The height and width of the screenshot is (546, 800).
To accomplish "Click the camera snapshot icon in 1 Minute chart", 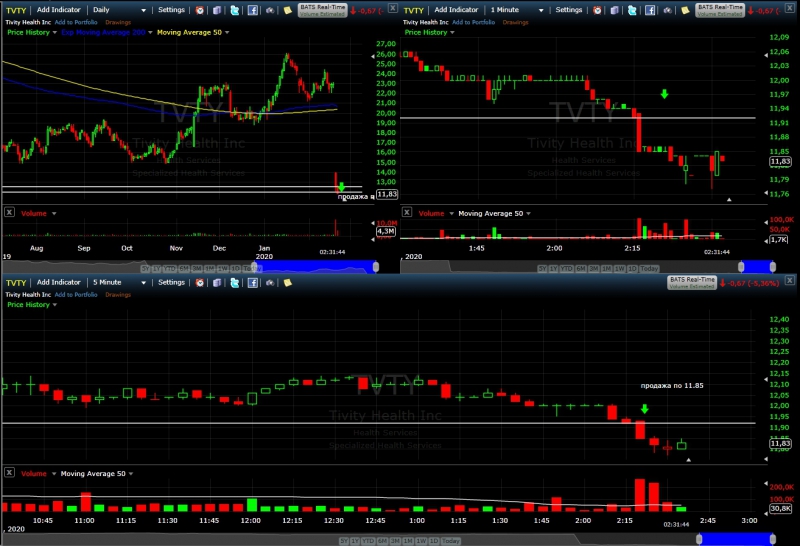I will pyautogui.click(x=667, y=10).
